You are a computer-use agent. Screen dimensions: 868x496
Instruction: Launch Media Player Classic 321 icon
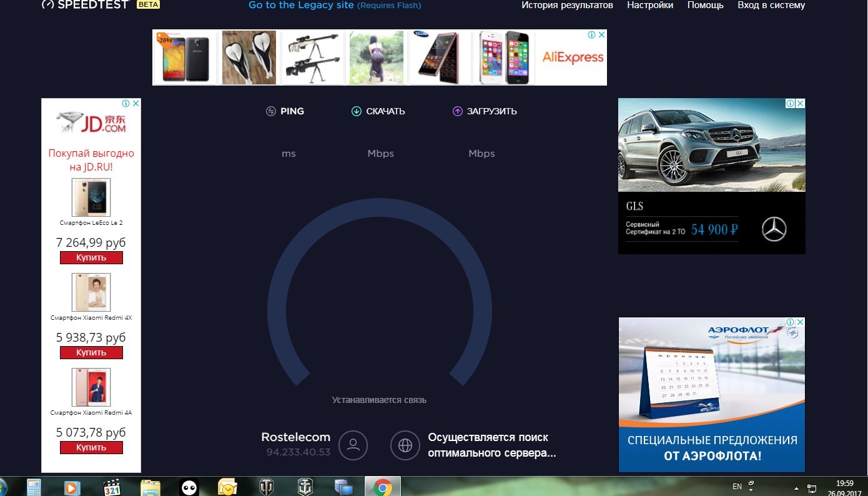click(112, 487)
